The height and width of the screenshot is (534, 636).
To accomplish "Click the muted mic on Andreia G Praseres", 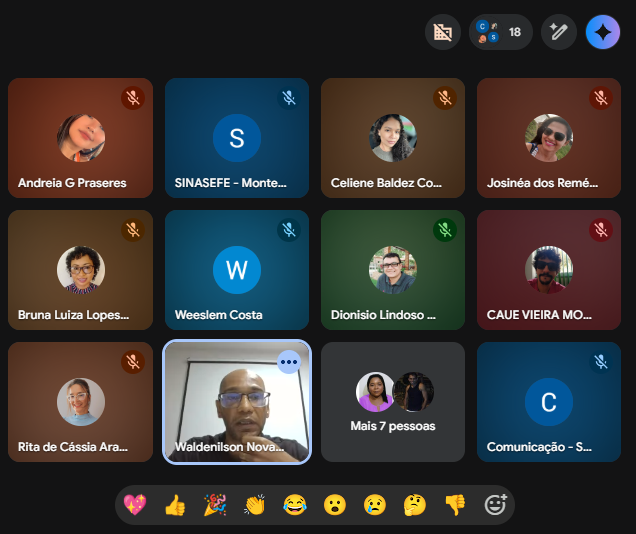I will click(x=133, y=98).
